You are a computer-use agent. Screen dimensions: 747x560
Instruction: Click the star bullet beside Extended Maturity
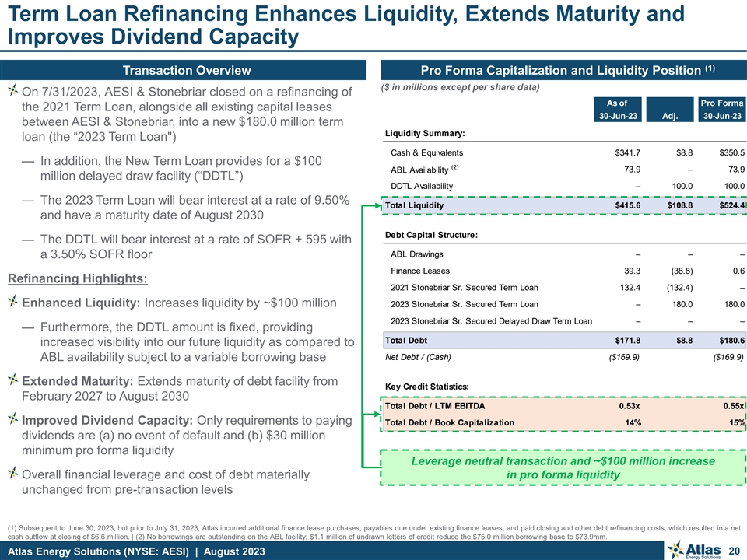pos(13,380)
